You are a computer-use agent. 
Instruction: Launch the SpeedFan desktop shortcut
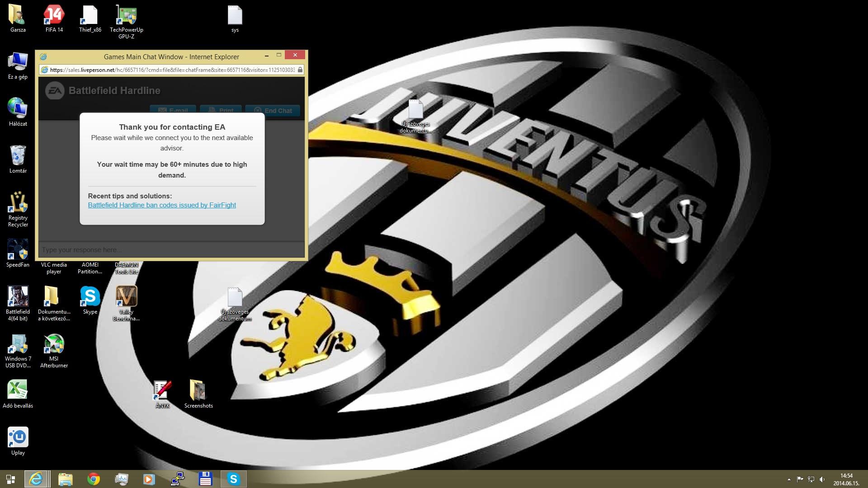(x=18, y=253)
